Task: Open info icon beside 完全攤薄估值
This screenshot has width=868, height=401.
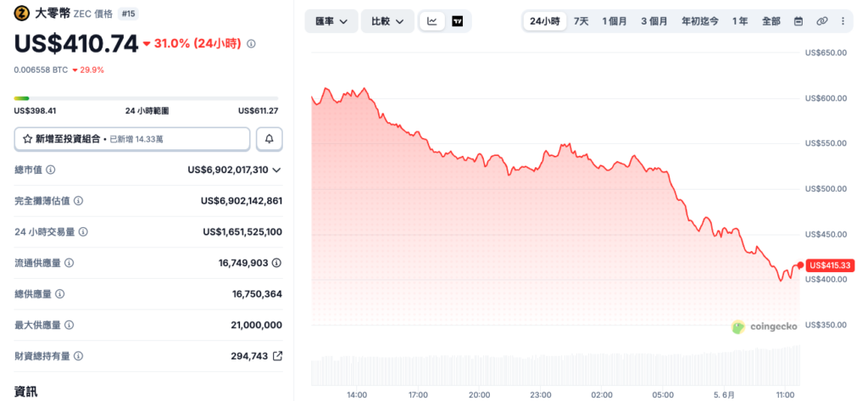Action: (x=79, y=201)
